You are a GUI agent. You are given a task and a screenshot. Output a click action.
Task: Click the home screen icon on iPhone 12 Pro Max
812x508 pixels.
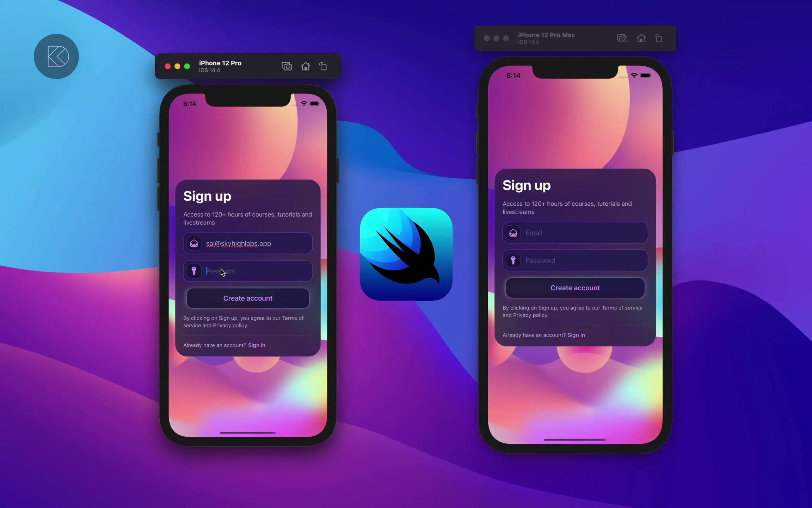[641, 38]
